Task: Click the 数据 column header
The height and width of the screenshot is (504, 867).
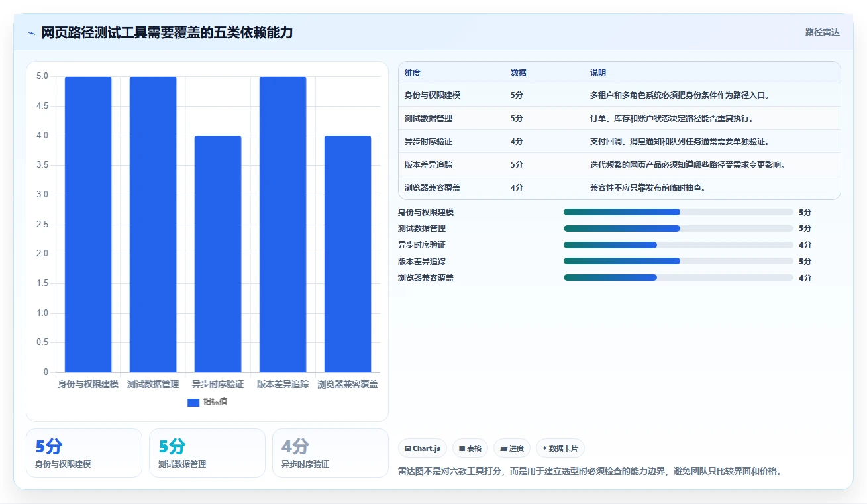Action: point(519,72)
